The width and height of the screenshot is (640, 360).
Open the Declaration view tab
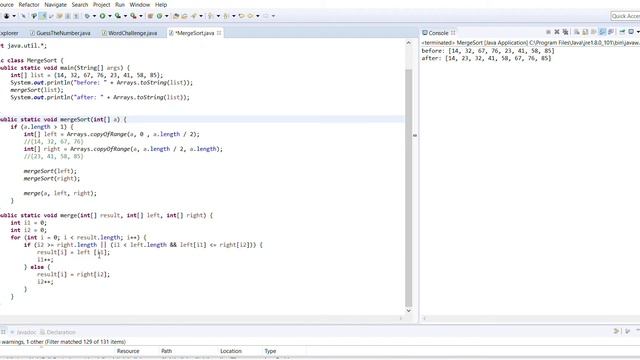(x=58, y=332)
